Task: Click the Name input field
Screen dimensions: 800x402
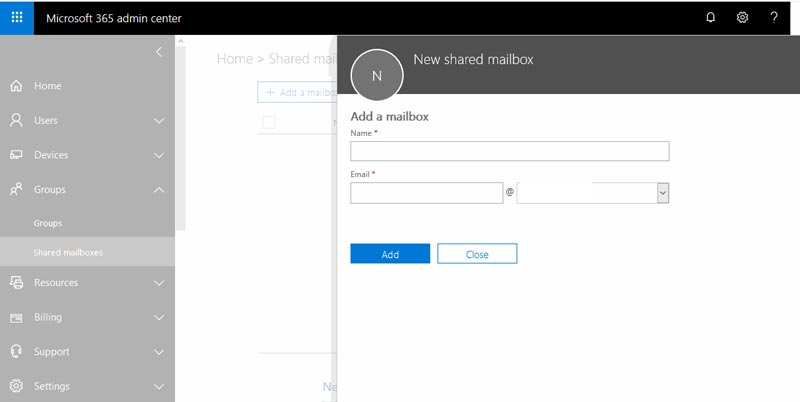Action: tap(509, 151)
